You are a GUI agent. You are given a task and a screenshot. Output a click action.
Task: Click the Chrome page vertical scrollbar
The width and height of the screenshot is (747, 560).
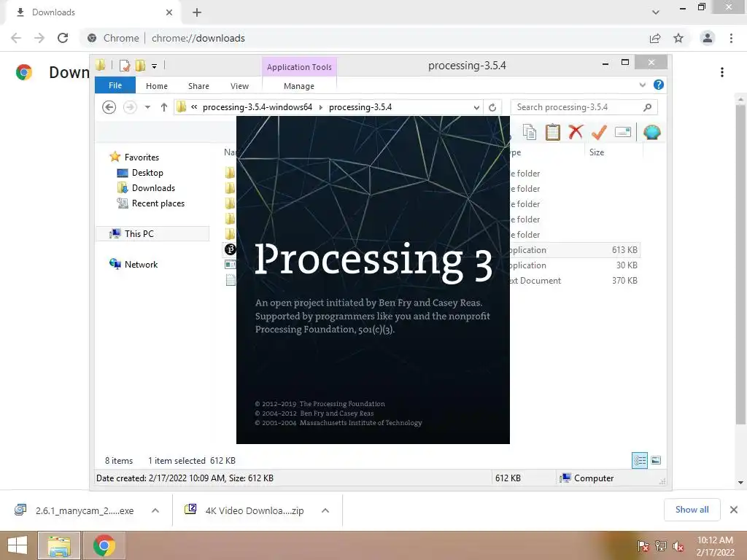tap(740, 265)
